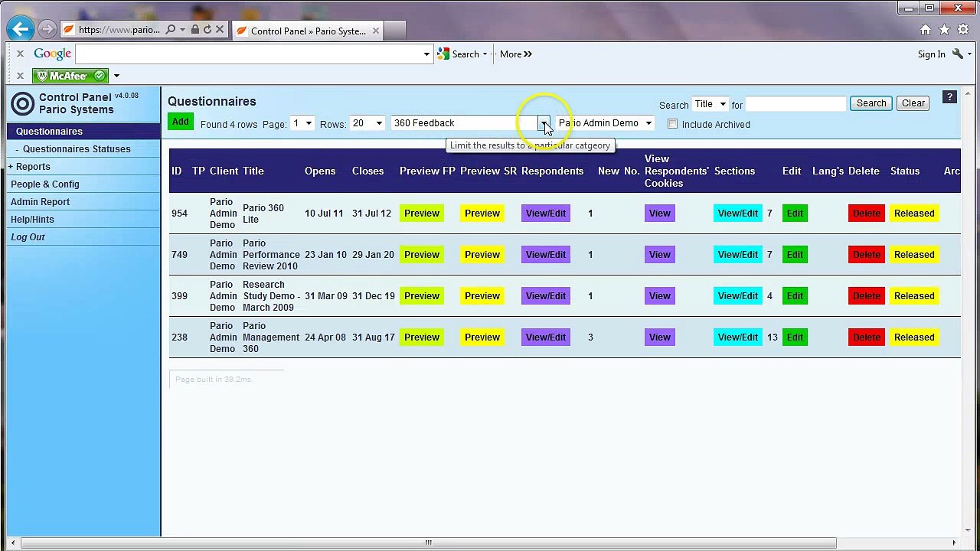Open a new blank browser tab

click(x=394, y=31)
